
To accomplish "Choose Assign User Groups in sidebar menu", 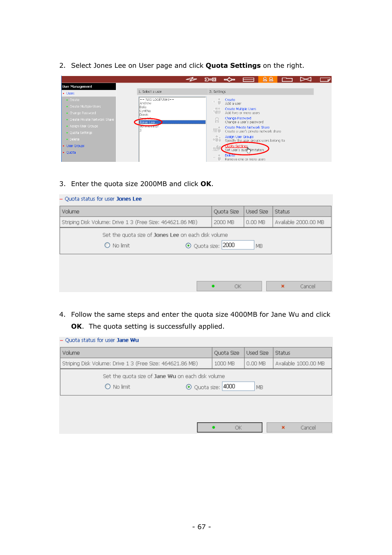I will click(84, 126).
